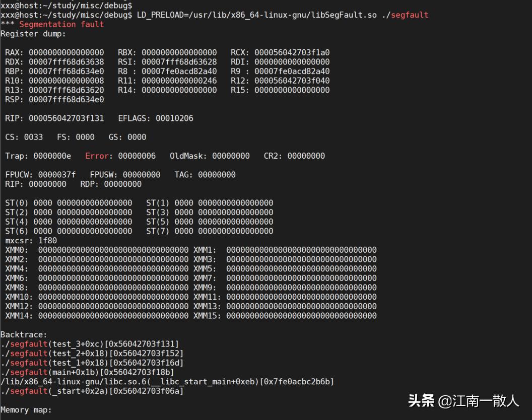Click R12 value 000056042703f040
This screenshot has height=420, width=532.
coord(292,81)
